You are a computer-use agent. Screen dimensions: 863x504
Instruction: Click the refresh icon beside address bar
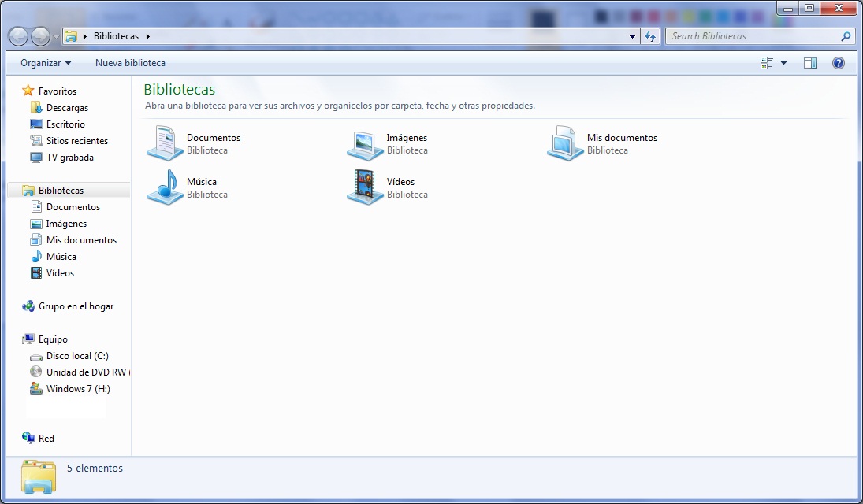click(x=650, y=36)
